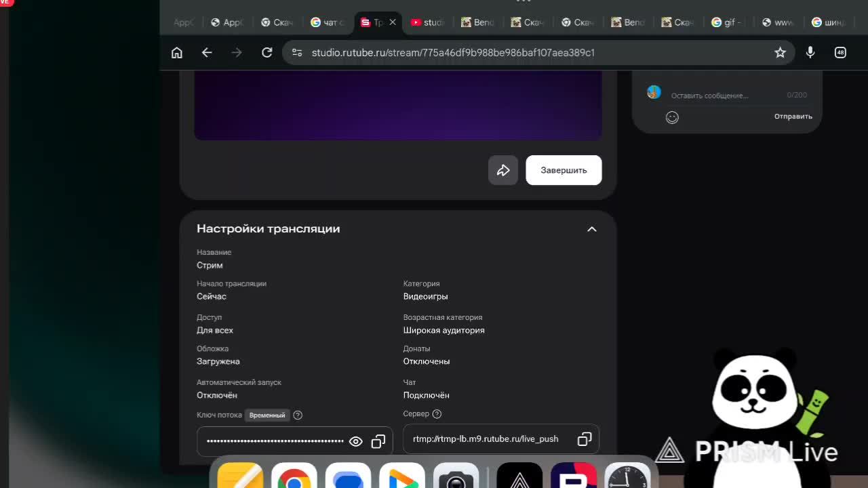Switch to the 'gif -' Google tab
Screen dimensions: 868x488
[x=728, y=22]
